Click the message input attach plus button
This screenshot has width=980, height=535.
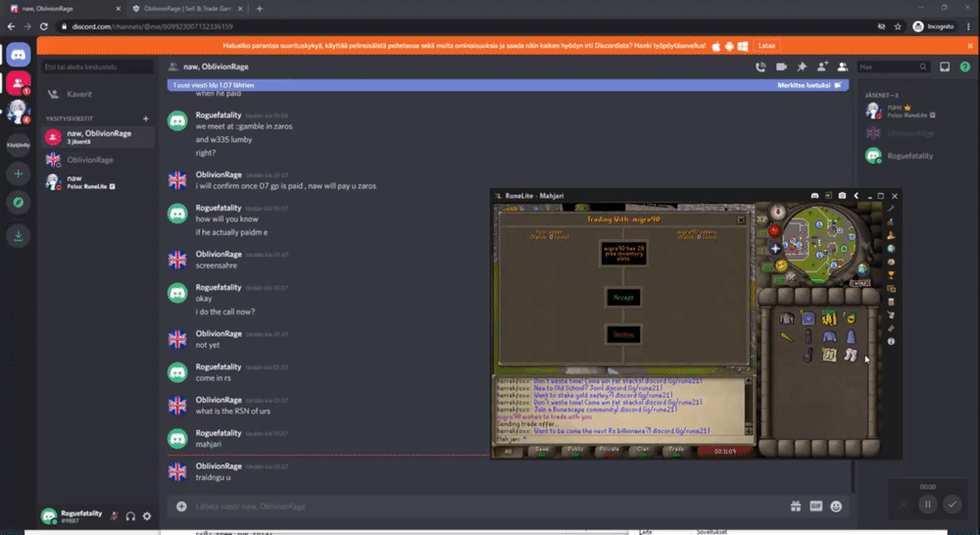coord(181,507)
